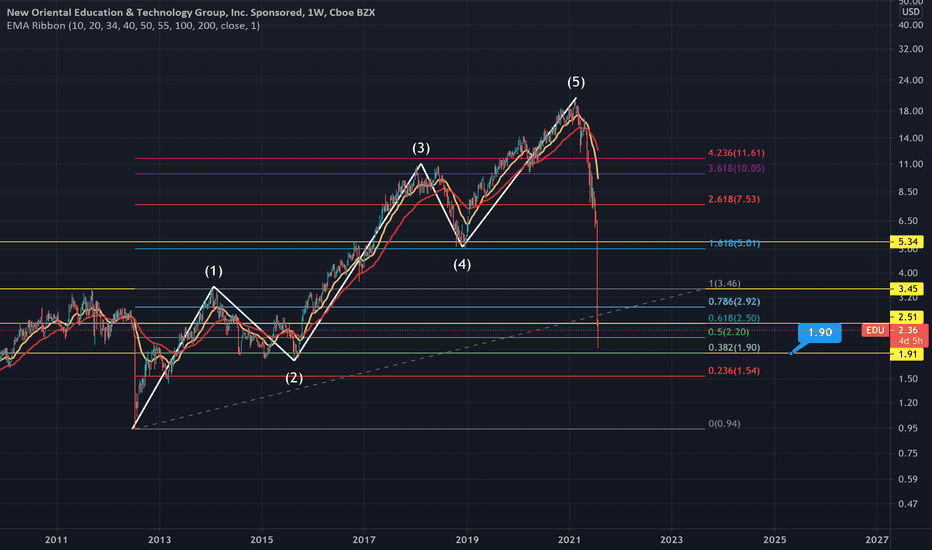Select the 0.5(2.20) Fibonacci level label
The height and width of the screenshot is (550, 932).
click(x=729, y=332)
